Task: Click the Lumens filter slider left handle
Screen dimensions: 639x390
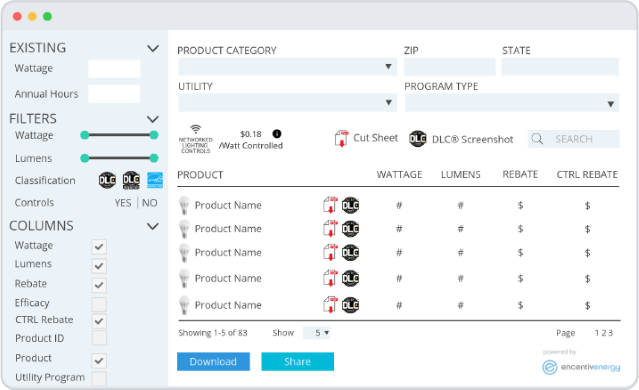Action: [x=85, y=158]
